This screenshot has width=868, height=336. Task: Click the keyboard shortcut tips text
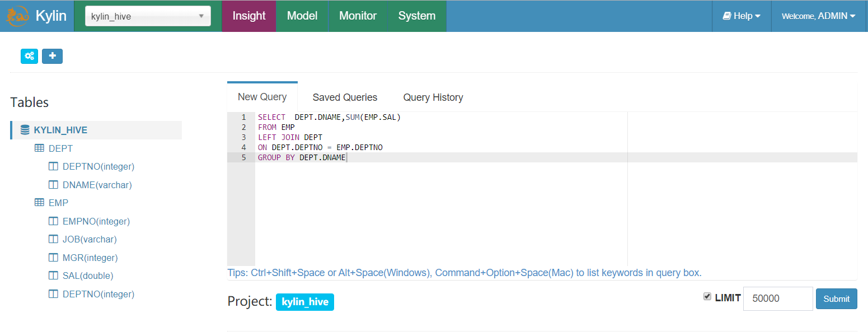point(465,273)
